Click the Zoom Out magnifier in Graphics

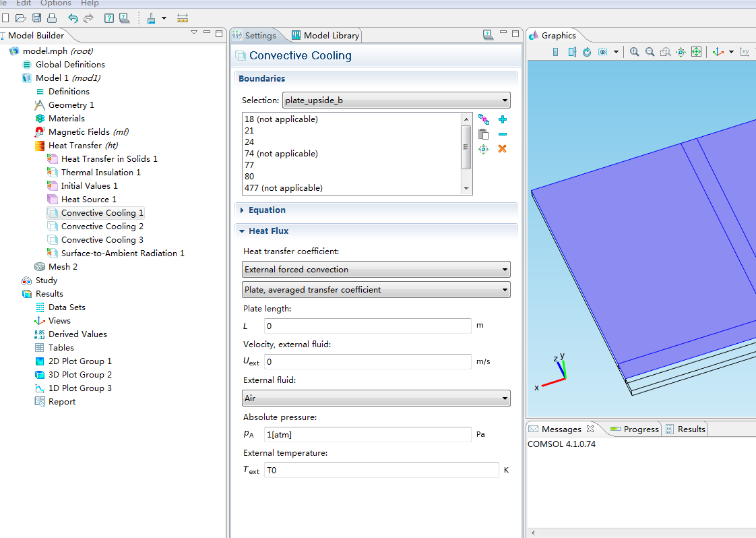pos(650,52)
